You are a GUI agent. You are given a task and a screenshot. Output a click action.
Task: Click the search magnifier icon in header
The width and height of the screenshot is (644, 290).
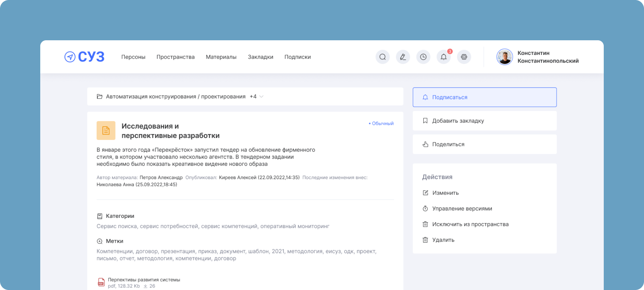(x=382, y=57)
